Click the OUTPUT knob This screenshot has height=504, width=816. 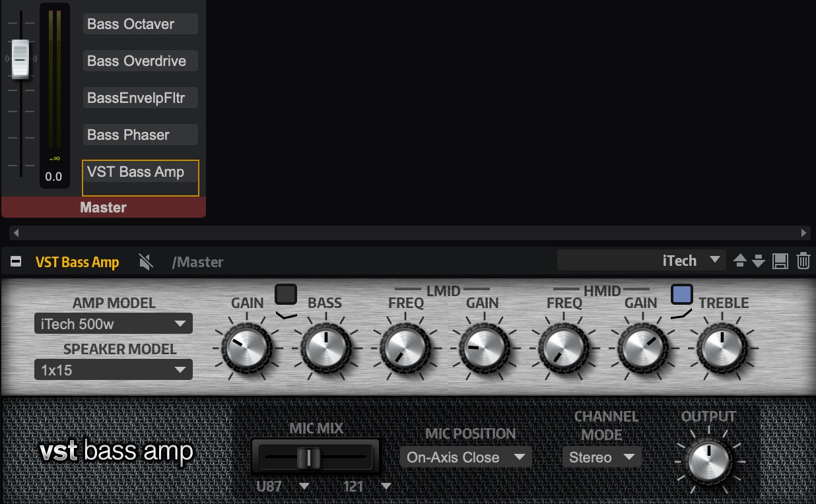click(x=709, y=461)
